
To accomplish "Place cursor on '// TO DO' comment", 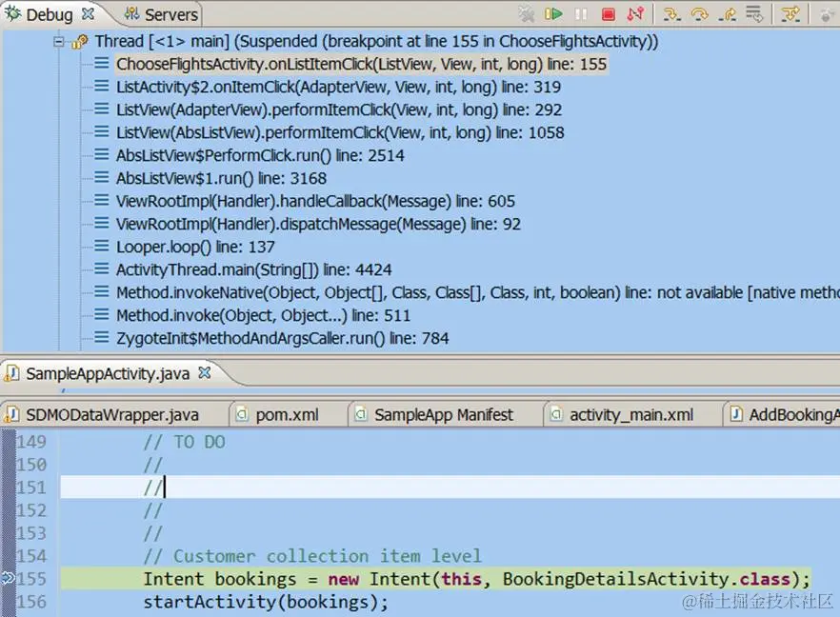I will pos(185,442).
